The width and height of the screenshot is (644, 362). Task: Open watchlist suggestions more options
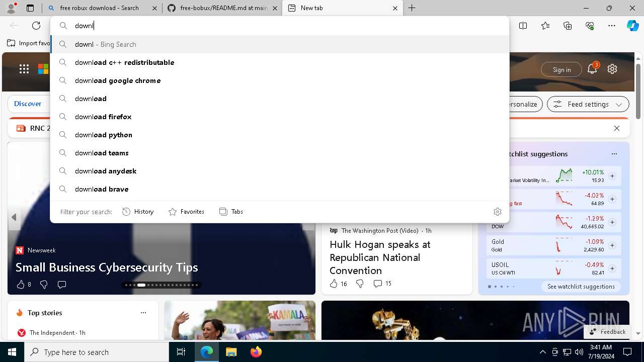(614, 154)
